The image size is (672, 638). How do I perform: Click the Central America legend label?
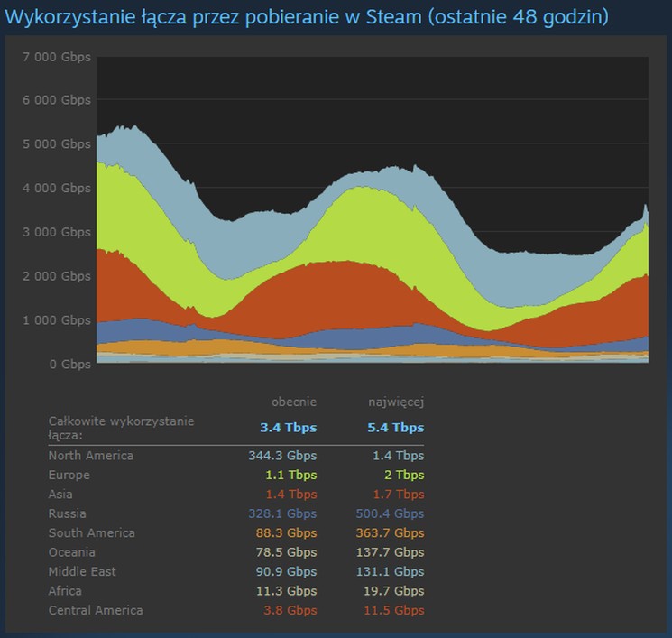95,610
